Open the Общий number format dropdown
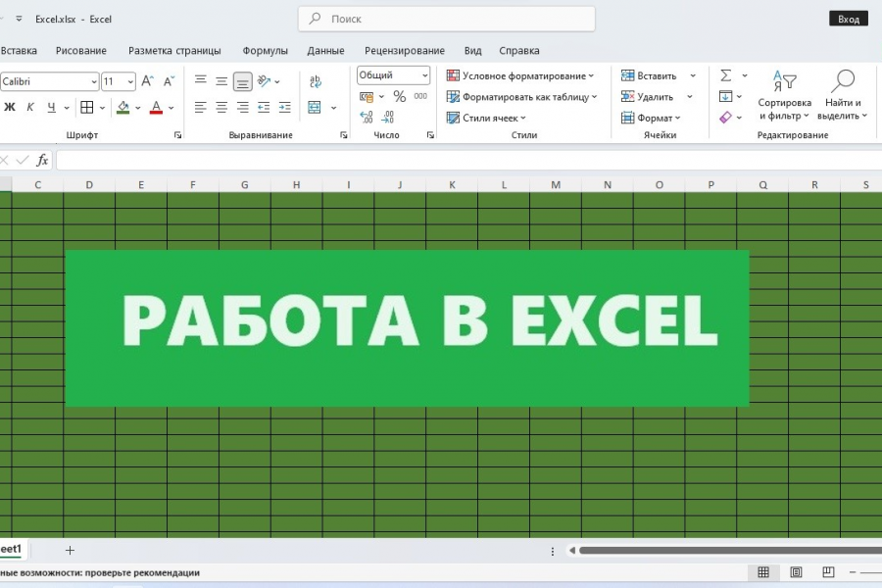The width and height of the screenshot is (882, 588). (393, 75)
